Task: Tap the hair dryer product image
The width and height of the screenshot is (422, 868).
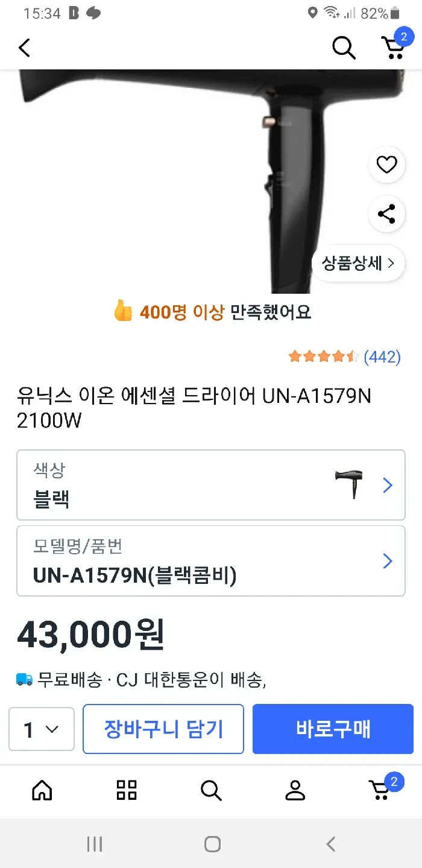Action: point(181,181)
